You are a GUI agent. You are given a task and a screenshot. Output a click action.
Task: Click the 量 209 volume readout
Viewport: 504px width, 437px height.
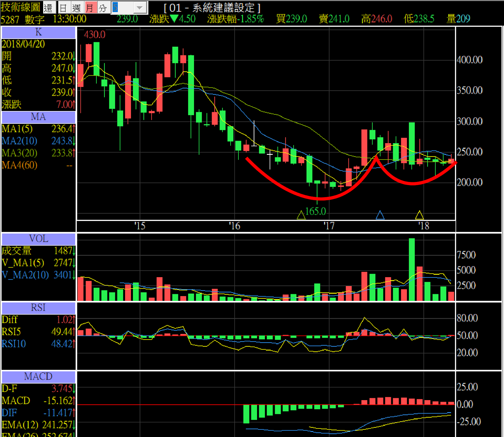(458, 19)
